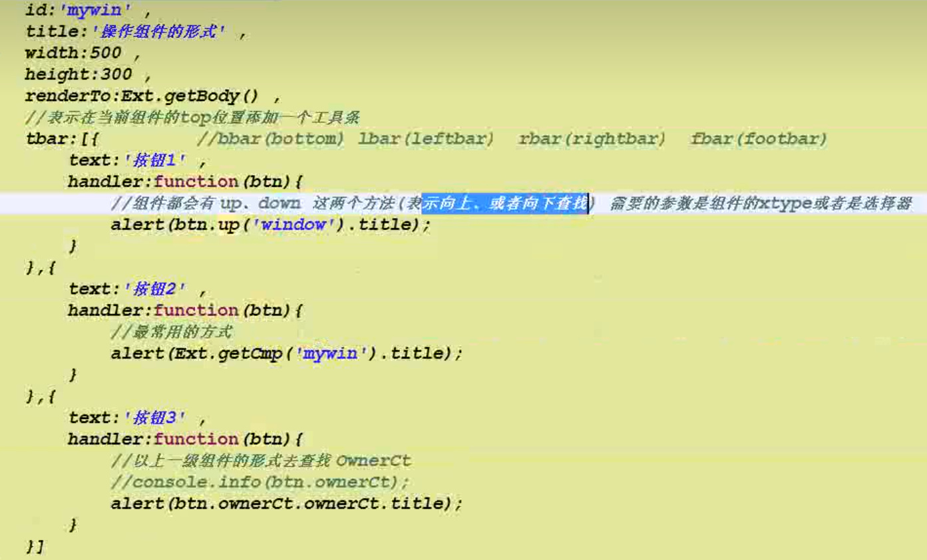Click the comment //最常用的方式
This screenshot has height=560, width=927.
[x=171, y=332]
